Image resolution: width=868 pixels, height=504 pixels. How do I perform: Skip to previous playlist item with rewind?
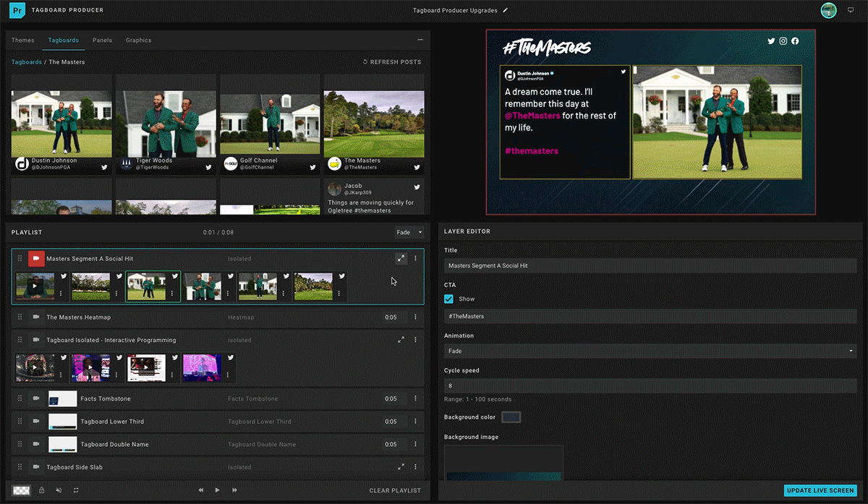[201, 490]
